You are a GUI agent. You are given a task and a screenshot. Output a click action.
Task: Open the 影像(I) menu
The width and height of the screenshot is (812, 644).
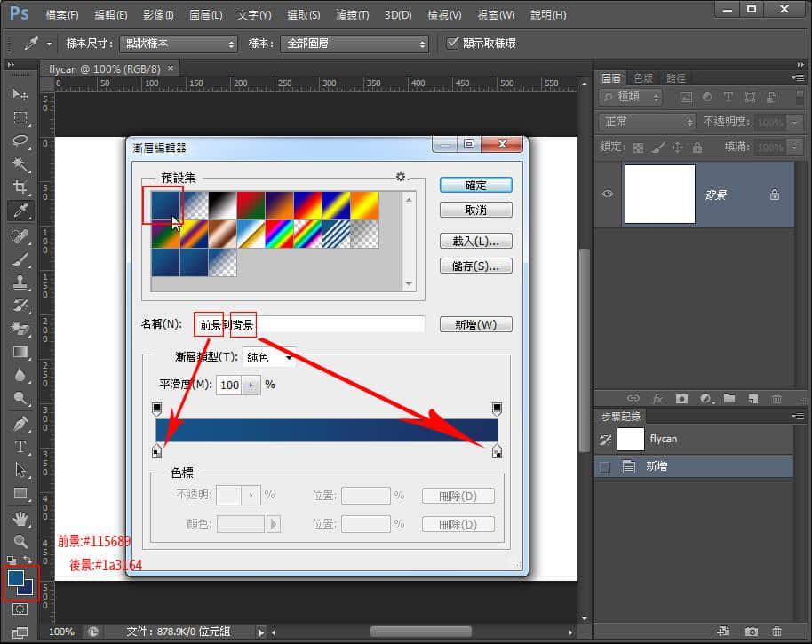pos(158,14)
